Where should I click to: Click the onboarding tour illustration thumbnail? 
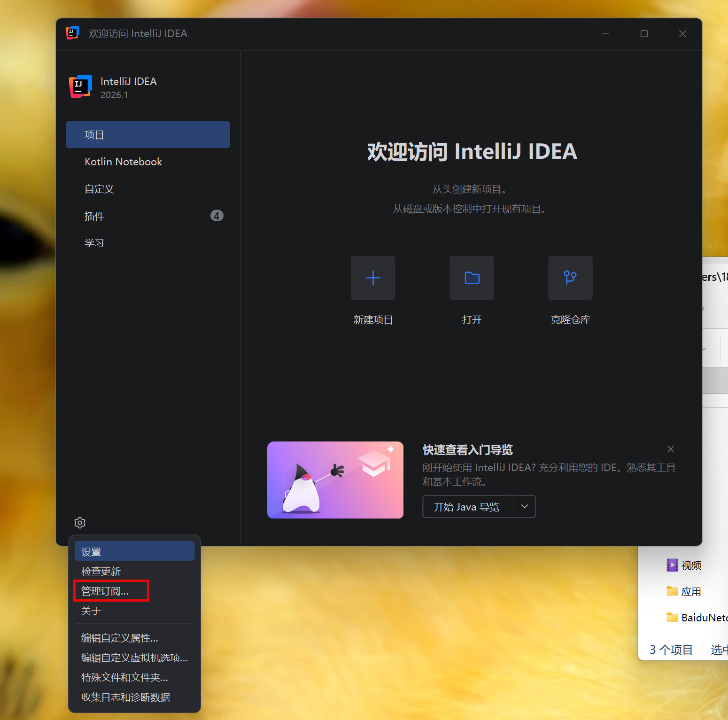[335, 480]
